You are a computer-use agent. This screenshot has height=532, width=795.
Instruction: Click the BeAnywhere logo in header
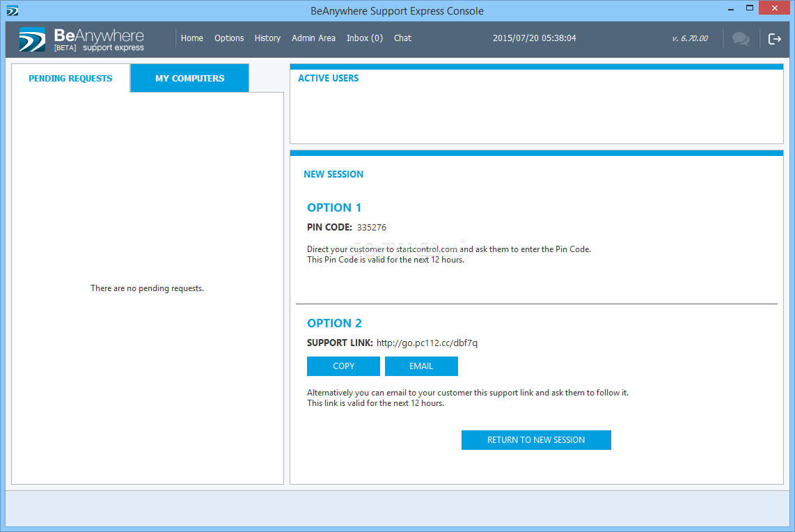click(81, 40)
